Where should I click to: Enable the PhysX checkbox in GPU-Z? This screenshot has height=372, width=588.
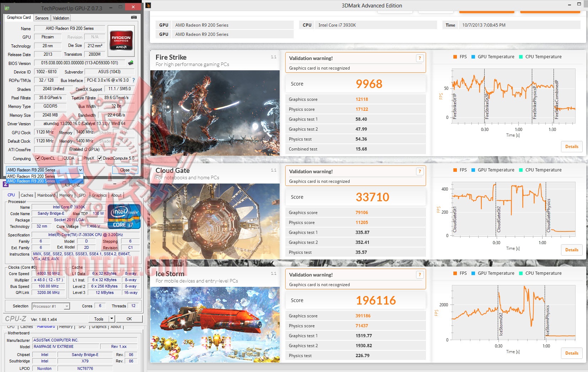point(80,158)
